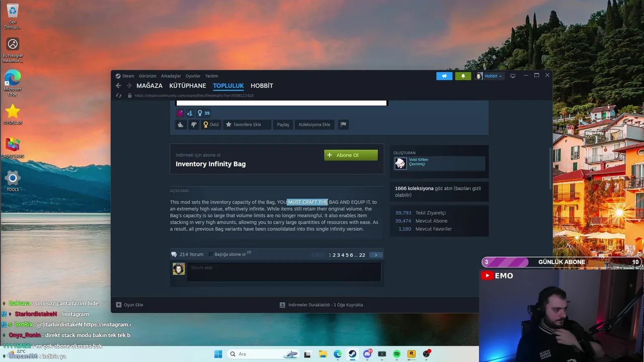The height and width of the screenshot is (362, 644).
Task: Click Void Kitten avatar thumbnail
Action: pyautogui.click(x=400, y=163)
